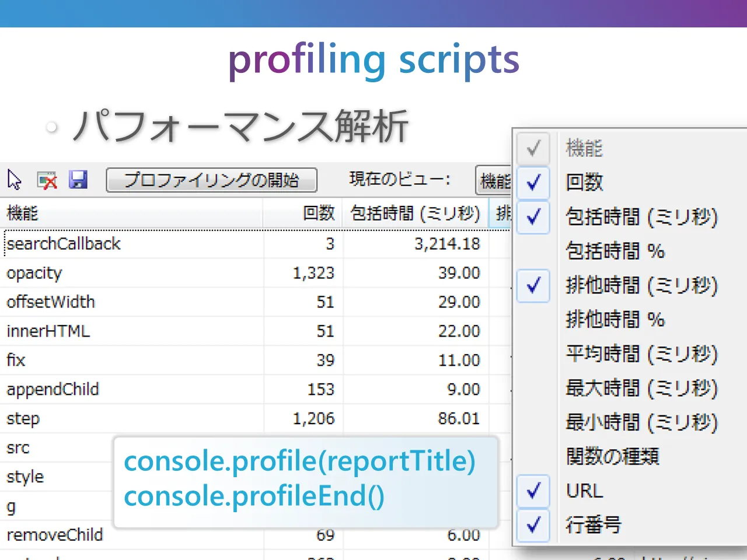Save profile data using floppy disk icon
747x560 pixels.
(78, 180)
